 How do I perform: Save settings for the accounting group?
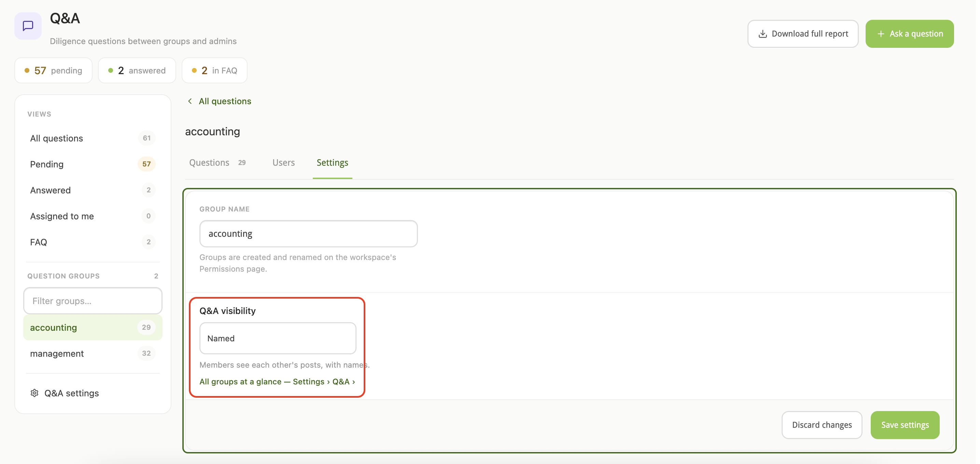point(905,425)
